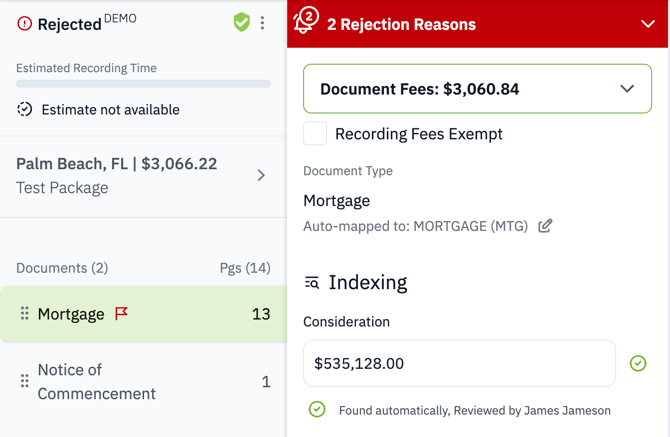Click the Test Package label
Screen dimensions: 670x437
coord(62,188)
